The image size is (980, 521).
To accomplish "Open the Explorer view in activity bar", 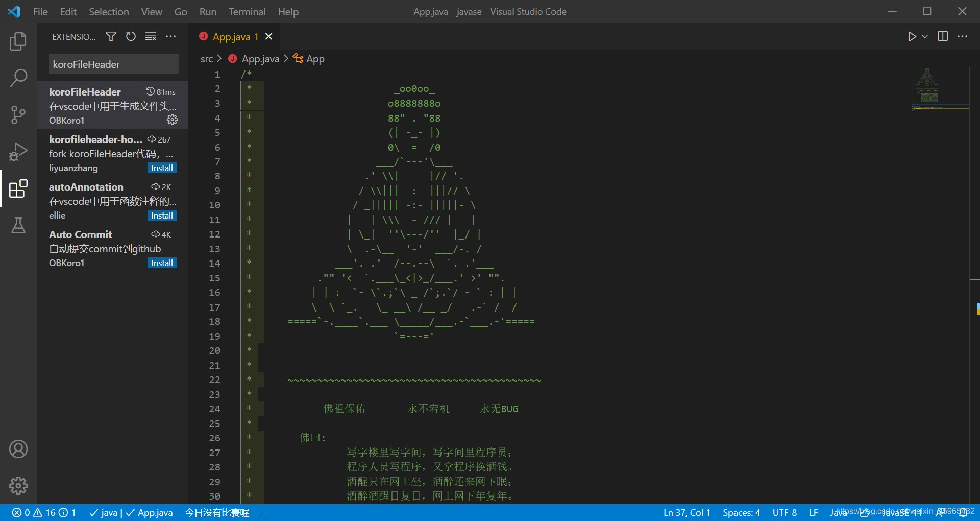I will tap(18, 41).
